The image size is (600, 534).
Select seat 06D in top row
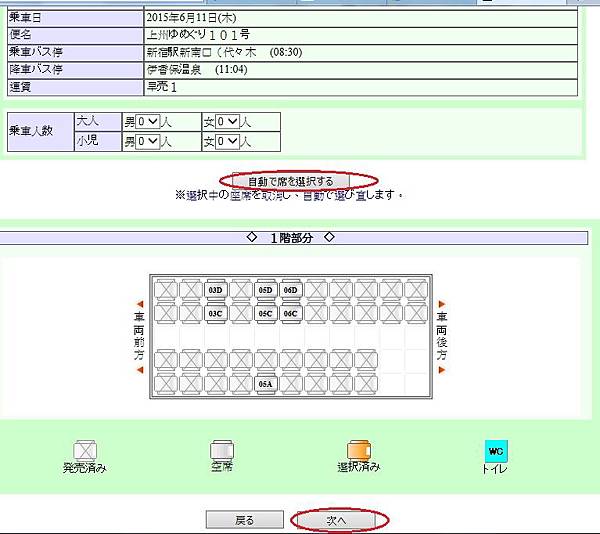(290, 290)
